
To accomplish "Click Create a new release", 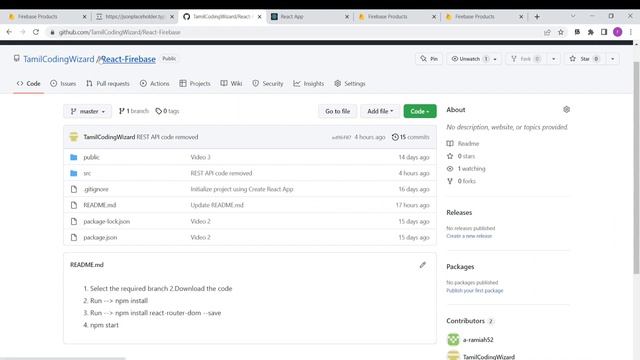I will tap(469, 236).
